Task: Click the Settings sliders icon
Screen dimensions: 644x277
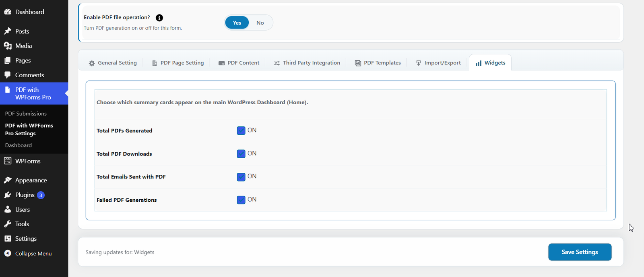Action: pos(8,239)
